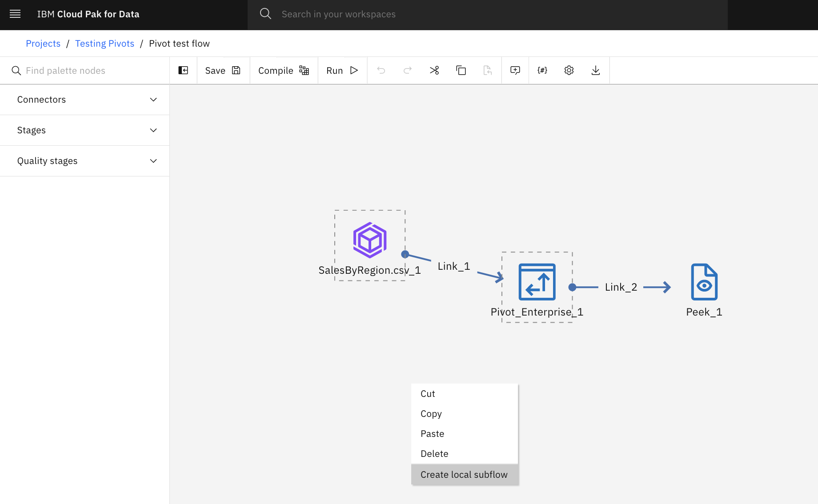Click the redo arrow icon

[x=408, y=70]
